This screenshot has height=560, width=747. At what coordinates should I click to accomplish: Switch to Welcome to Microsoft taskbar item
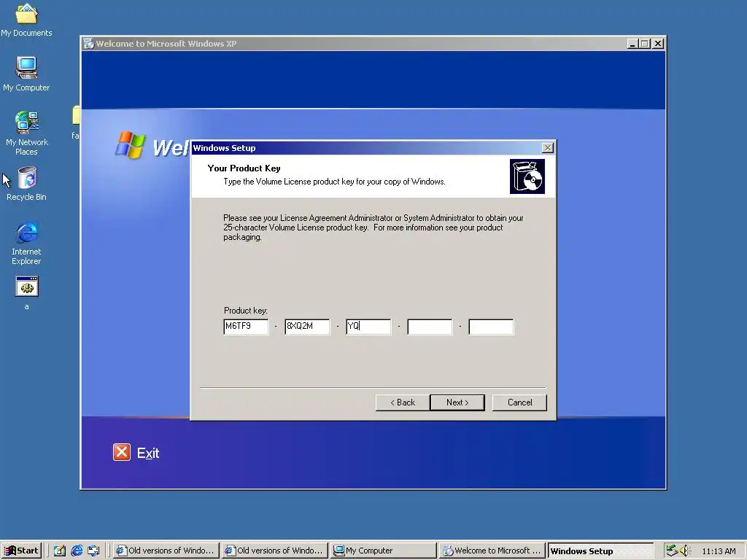tap(492, 551)
